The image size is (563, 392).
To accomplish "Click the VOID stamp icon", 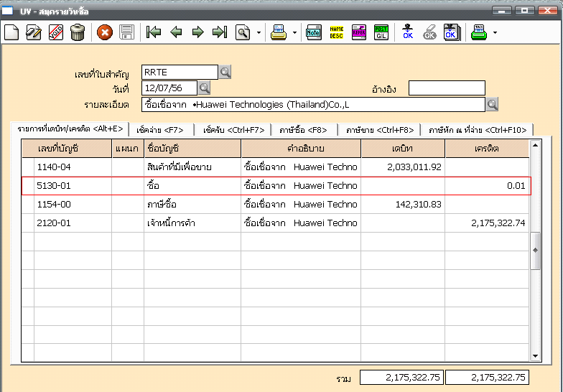I will click(x=55, y=32).
